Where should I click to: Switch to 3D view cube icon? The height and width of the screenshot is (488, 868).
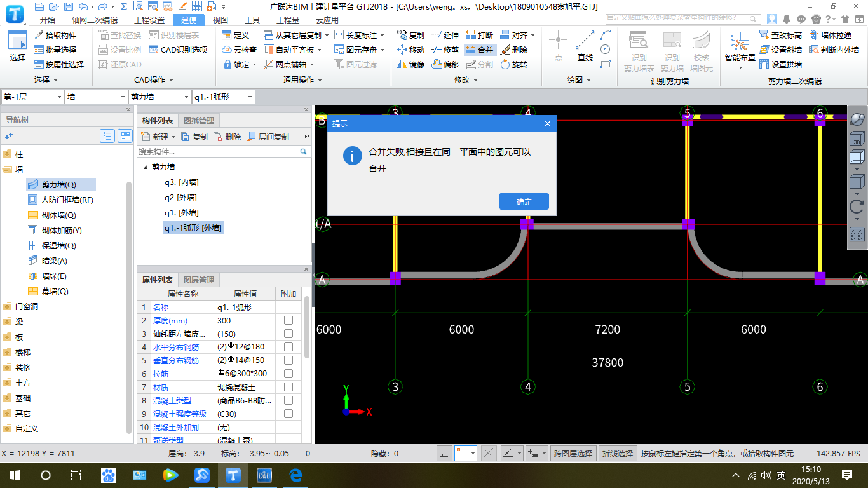[857, 137]
